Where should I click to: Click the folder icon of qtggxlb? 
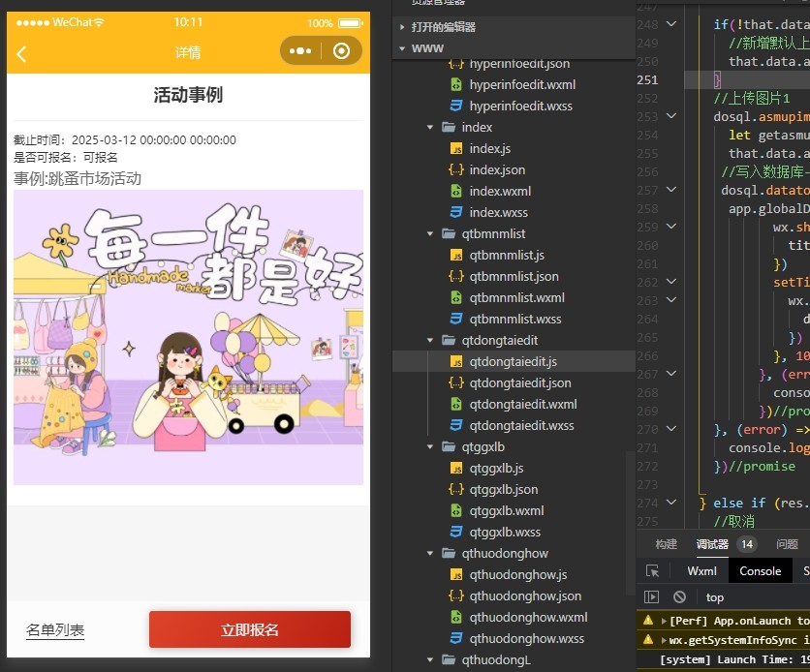point(449,447)
